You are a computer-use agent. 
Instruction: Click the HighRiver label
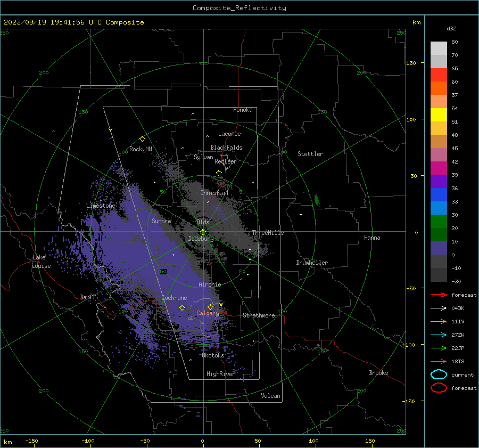click(x=220, y=374)
